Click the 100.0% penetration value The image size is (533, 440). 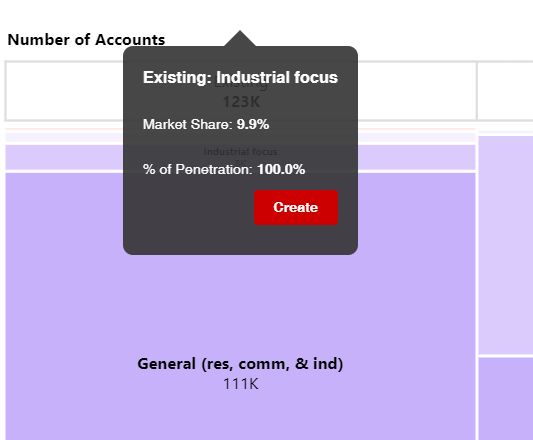coord(281,169)
